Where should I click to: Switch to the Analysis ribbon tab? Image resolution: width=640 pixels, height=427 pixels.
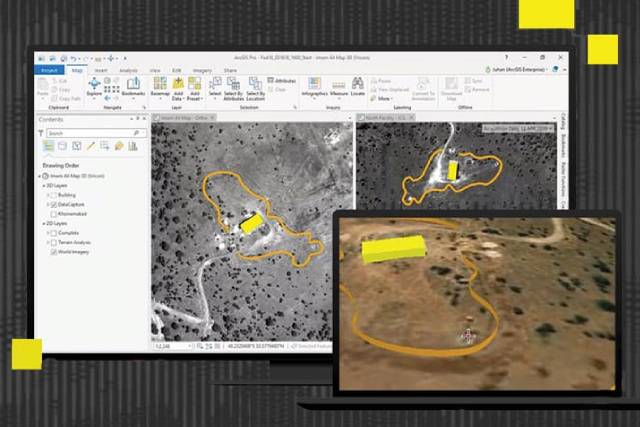pyautogui.click(x=128, y=70)
